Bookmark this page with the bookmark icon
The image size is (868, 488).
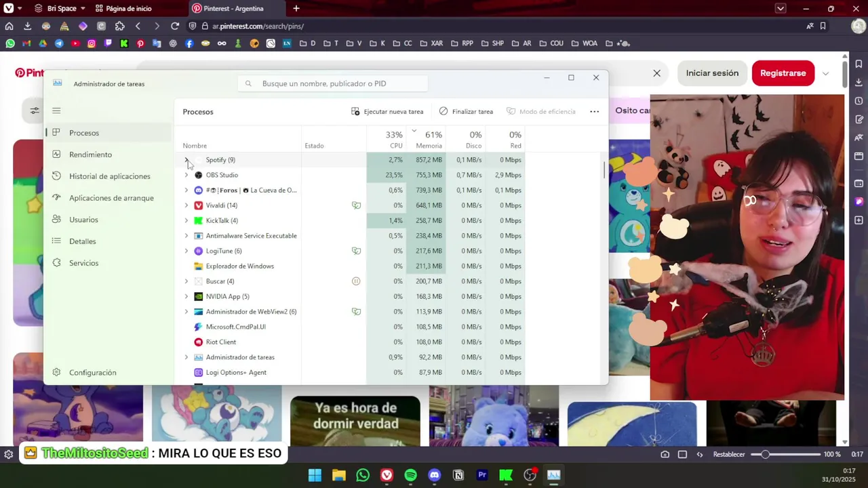point(823,26)
